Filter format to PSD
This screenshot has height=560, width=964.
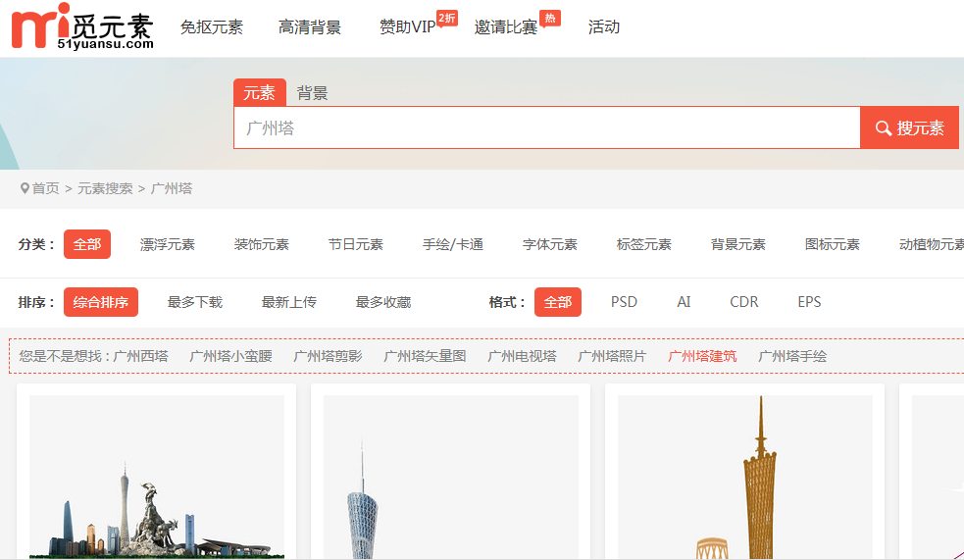click(624, 302)
